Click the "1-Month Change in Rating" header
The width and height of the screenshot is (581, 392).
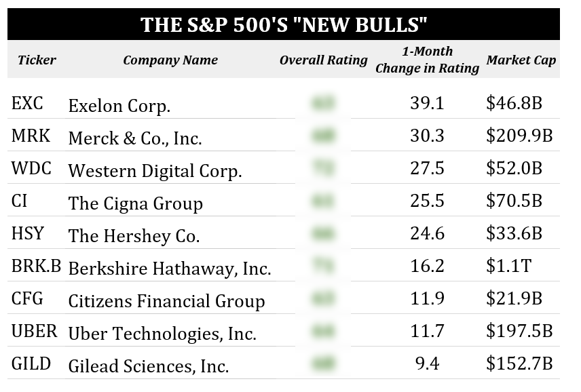coord(427,60)
